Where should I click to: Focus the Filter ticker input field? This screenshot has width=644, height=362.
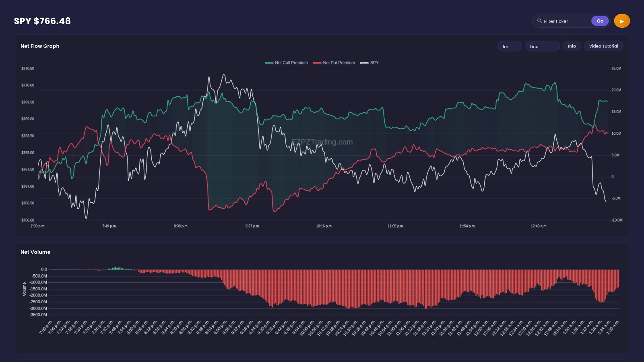tap(566, 21)
